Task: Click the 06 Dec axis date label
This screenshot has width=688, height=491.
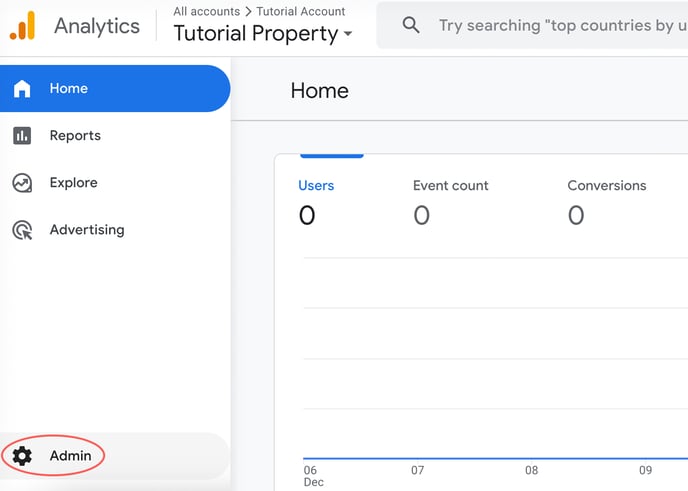Action: 313,476
